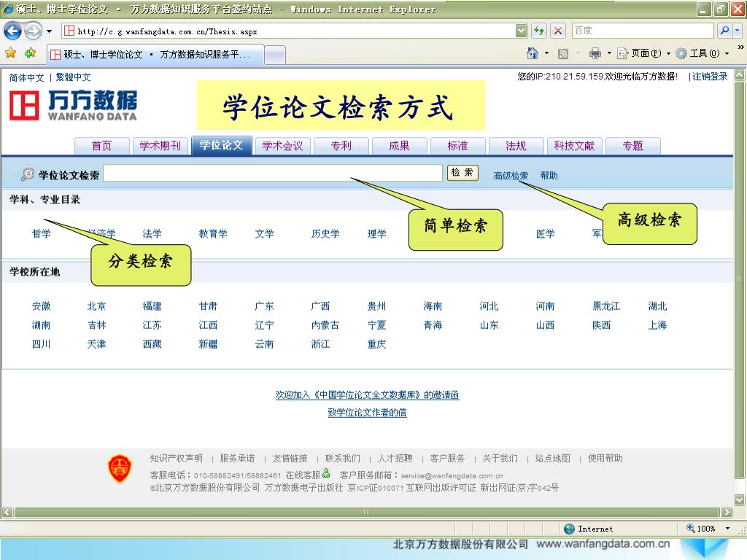Open the 法规 tab
The width and height of the screenshot is (747, 560).
click(x=516, y=146)
